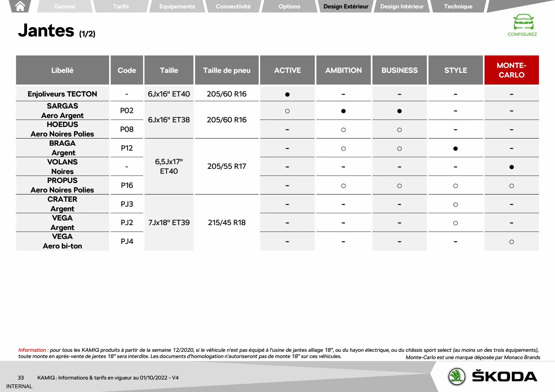Click the Options navigation tab
Image resolution: width=555 pixels, height=392 pixels.
coord(289,6)
